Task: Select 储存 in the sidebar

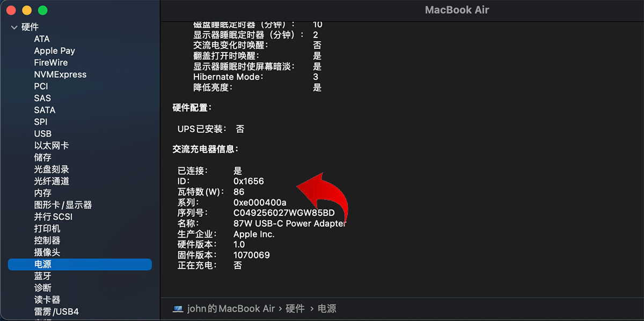Action: coord(43,158)
